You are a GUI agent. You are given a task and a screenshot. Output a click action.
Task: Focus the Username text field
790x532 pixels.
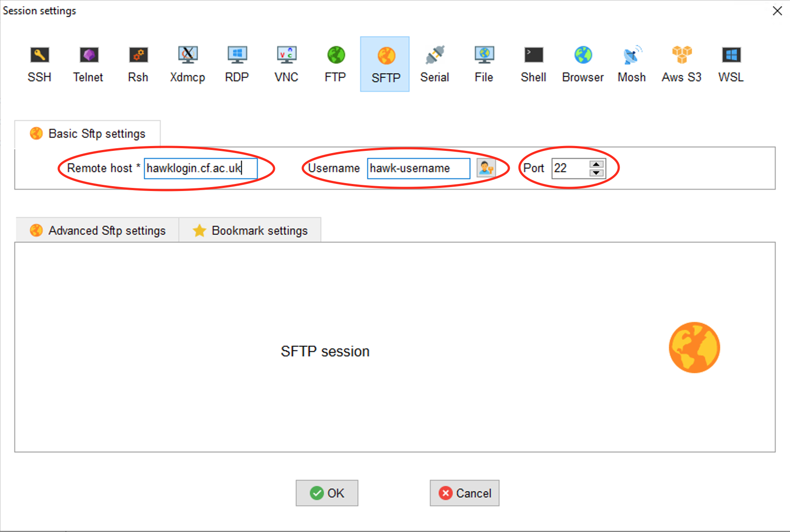tap(418, 168)
